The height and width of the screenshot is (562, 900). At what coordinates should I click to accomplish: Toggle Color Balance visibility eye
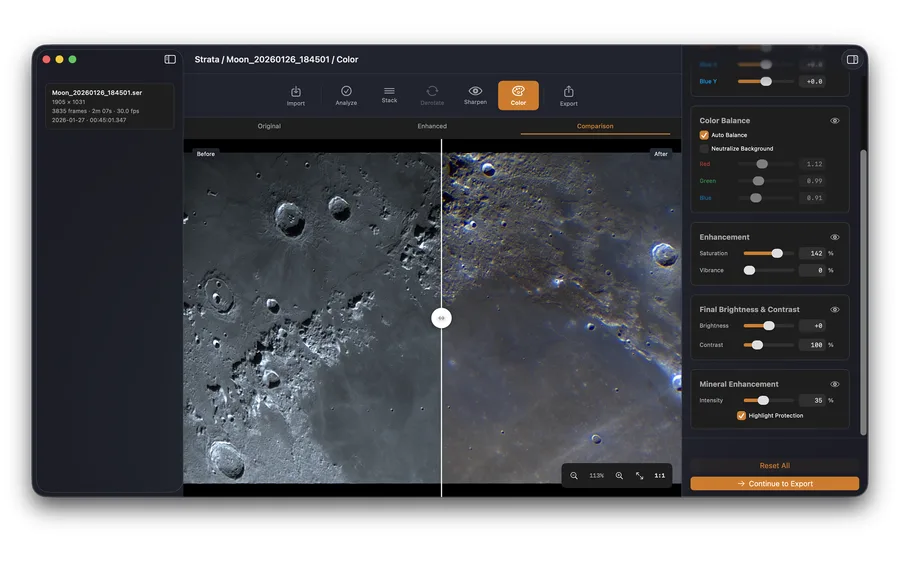(835, 121)
